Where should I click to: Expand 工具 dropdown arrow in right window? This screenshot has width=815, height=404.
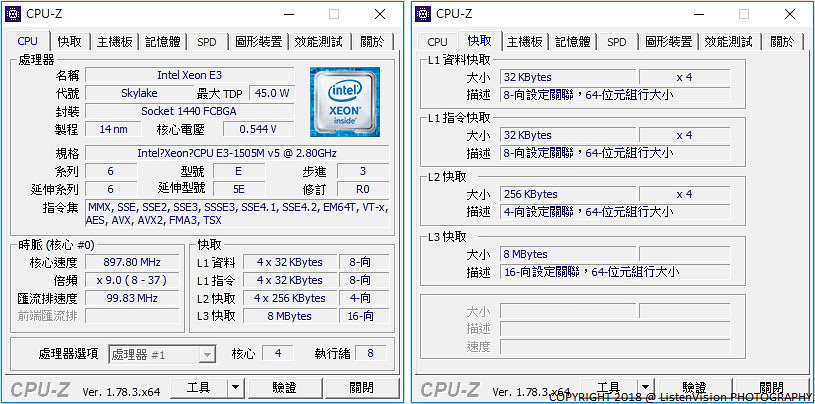tap(646, 388)
